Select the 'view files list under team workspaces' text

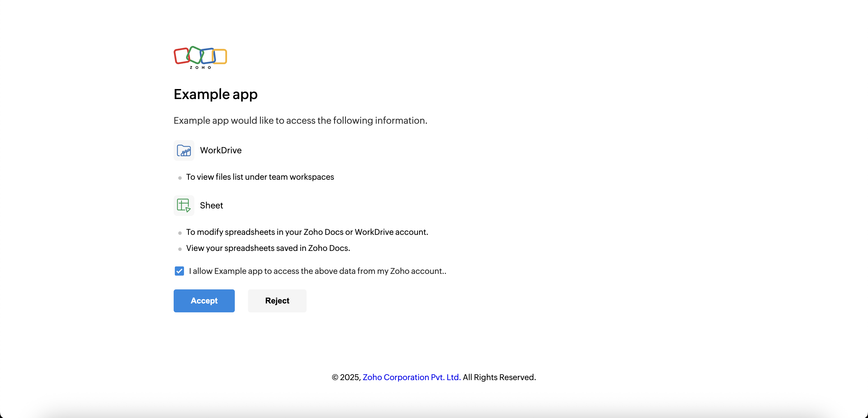pos(260,177)
